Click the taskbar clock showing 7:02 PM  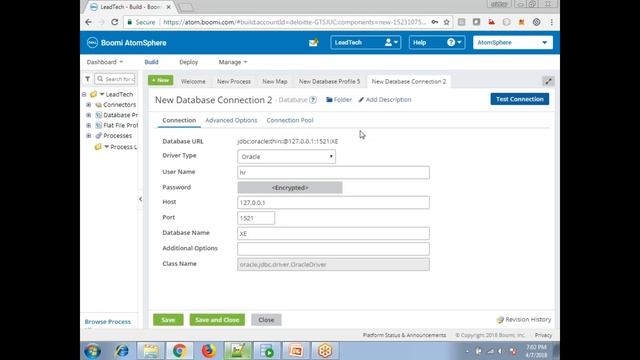coord(536,351)
